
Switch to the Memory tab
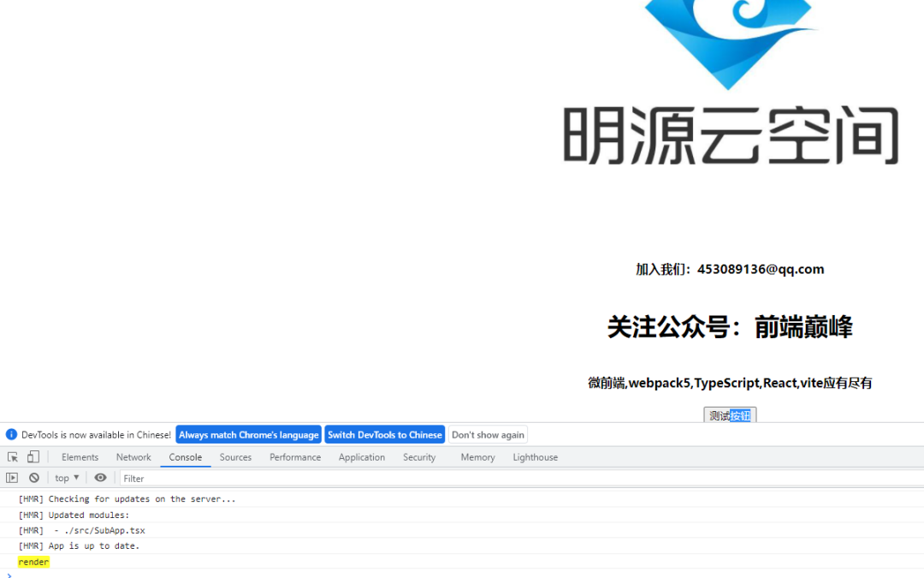point(478,457)
